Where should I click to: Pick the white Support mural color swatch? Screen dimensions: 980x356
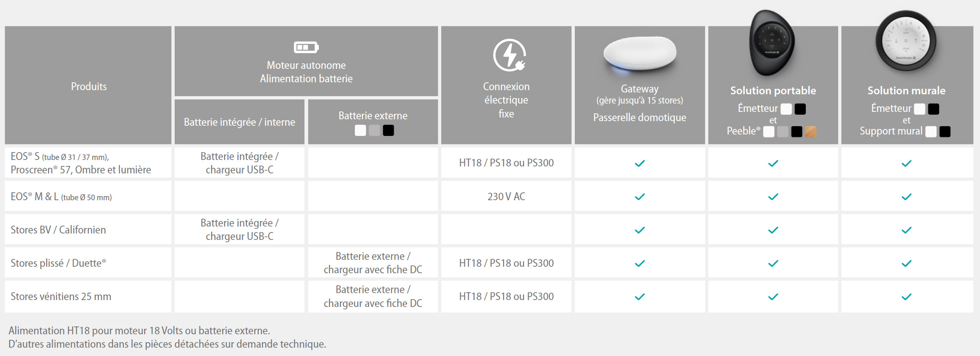click(931, 132)
